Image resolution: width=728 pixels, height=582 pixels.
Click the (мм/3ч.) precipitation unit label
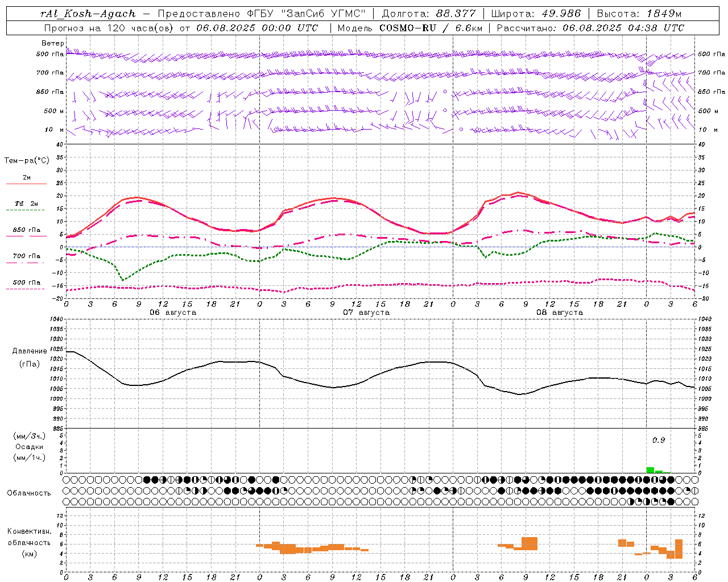[x=30, y=436]
